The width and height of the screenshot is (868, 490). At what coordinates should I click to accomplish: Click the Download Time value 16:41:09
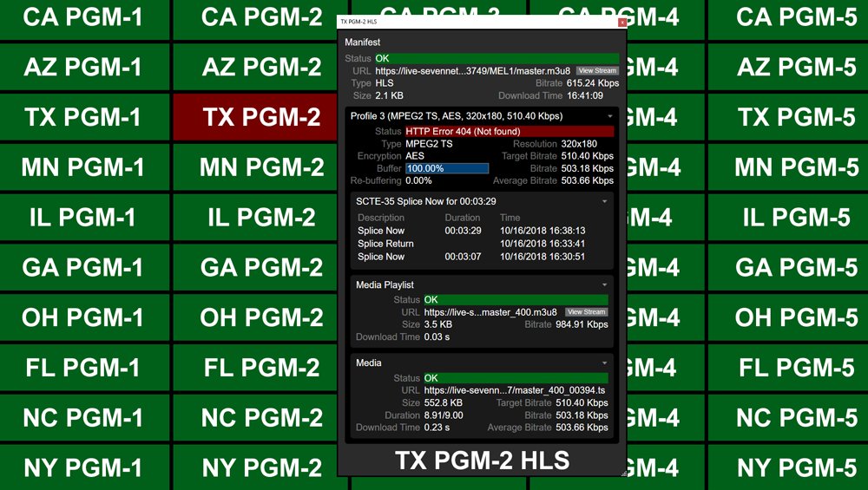point(585,95)
